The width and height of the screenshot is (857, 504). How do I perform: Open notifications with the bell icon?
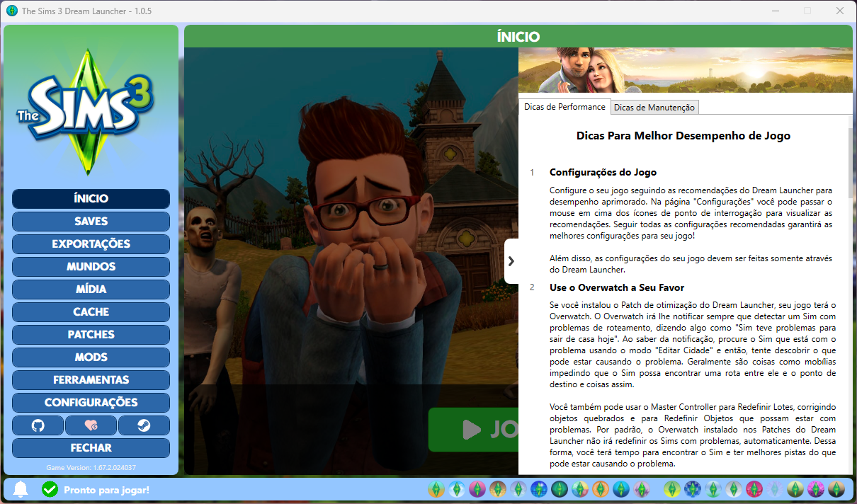[21, 489]
